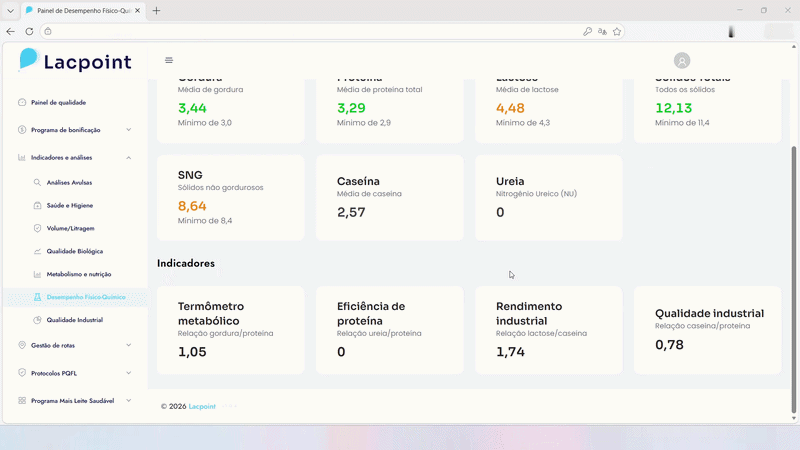The height and width of the screenshot is (450, 800).
Task: Go back with browser back arrow
Action: click(x=11, y=31)
